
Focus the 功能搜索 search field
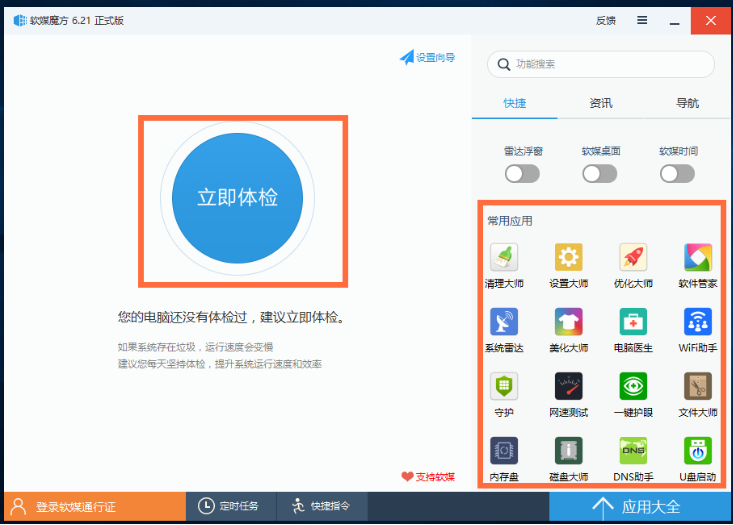[601, 64]
